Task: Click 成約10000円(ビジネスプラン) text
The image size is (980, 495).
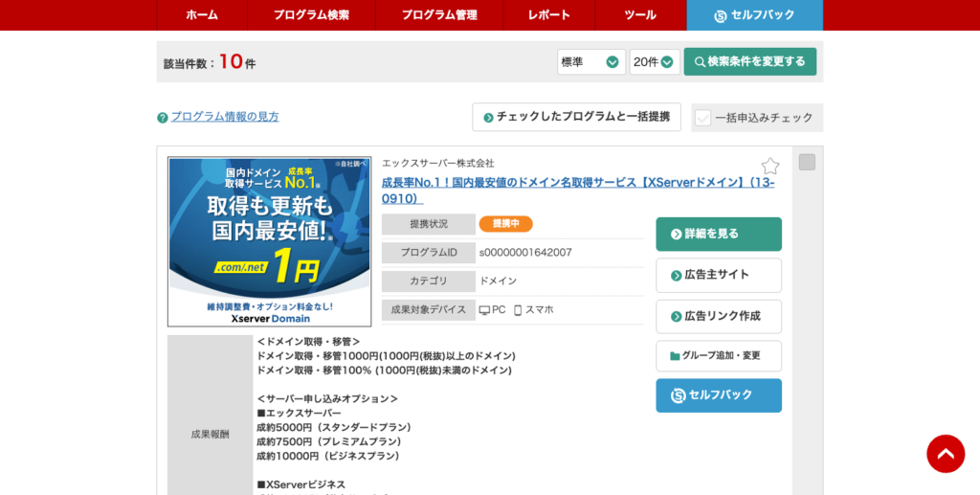Action: click(329, 457)
